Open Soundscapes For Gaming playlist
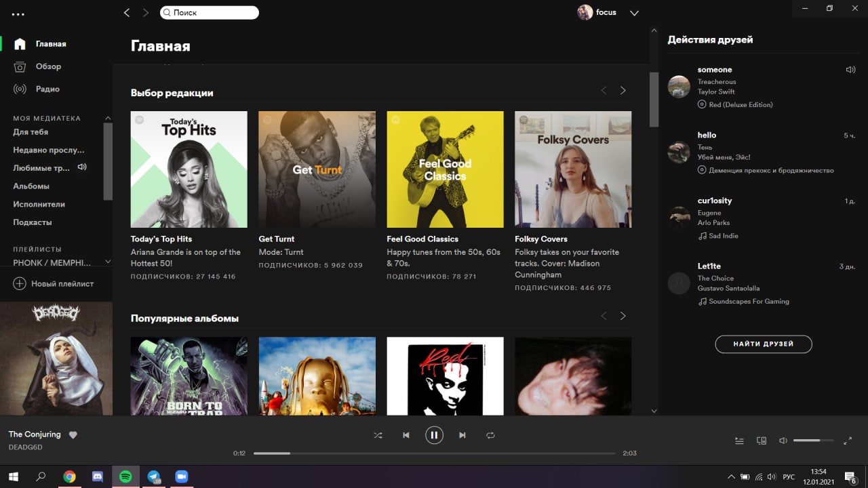This screenshot has width=868, height=488. pos(749,302)
